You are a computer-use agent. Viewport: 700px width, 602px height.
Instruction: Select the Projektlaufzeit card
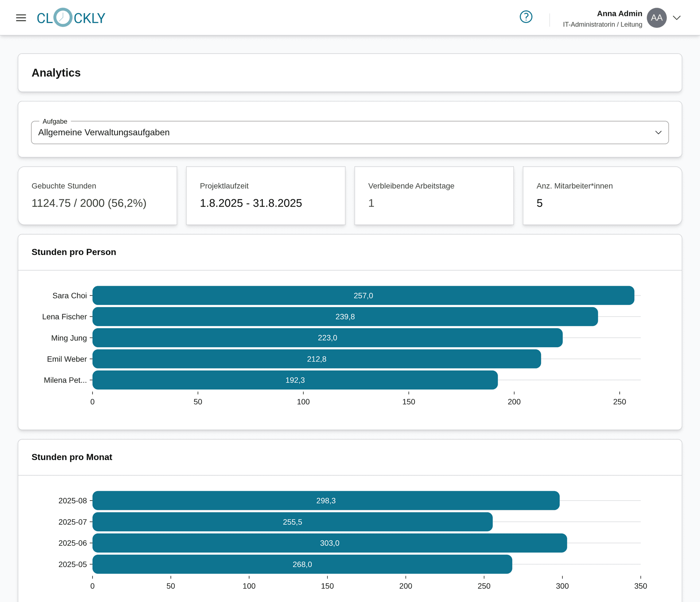coord(265,195)
